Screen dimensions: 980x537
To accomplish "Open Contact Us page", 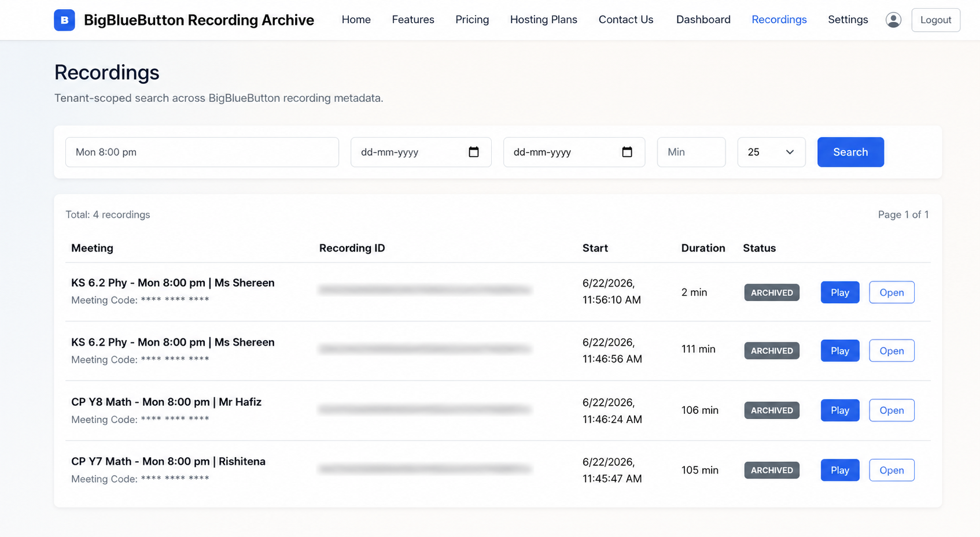I will (626, 20).
